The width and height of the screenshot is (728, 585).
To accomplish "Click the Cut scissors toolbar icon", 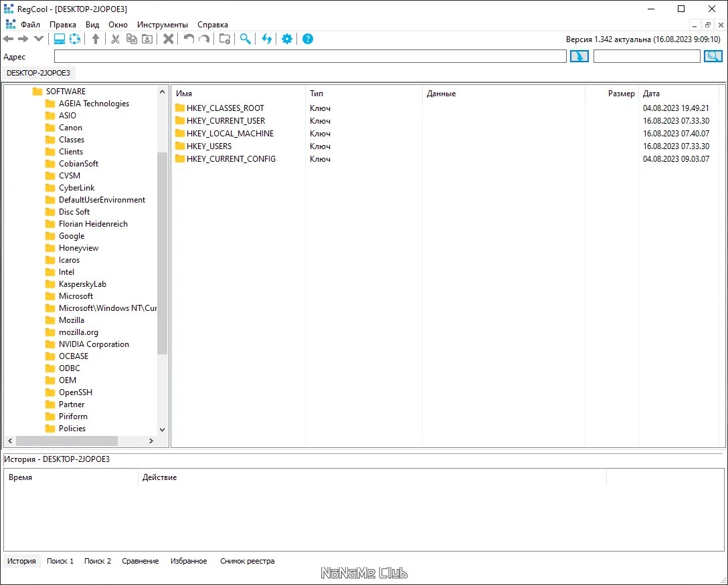I will 115,39.
